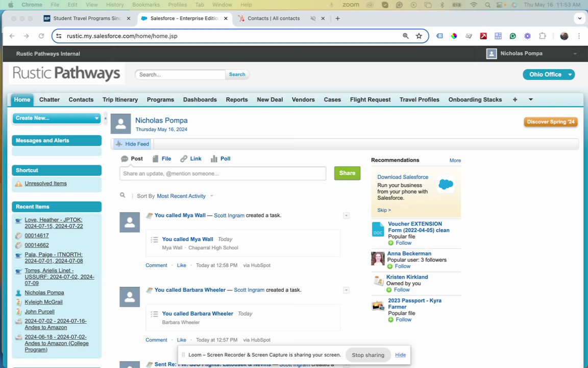Click the Share an update text box
588x368 pixels.
[x=223, y=173]
